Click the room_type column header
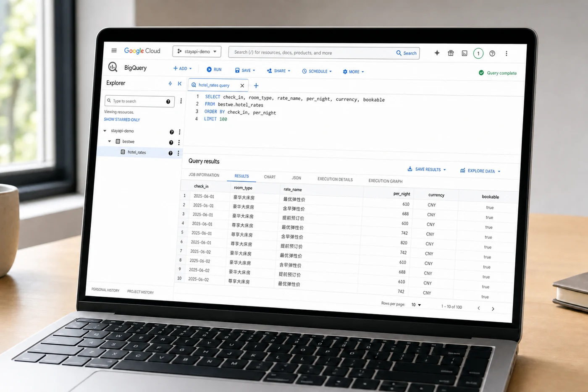 243,188
